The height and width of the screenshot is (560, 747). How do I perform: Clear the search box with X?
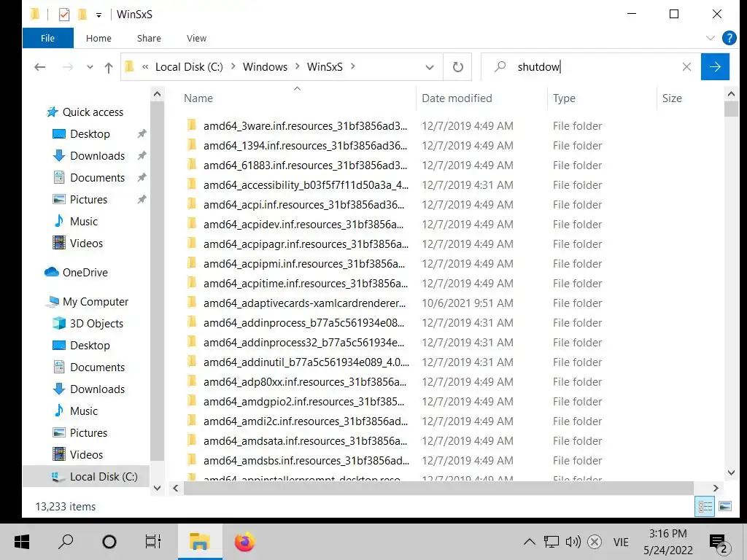coord(686,66)
